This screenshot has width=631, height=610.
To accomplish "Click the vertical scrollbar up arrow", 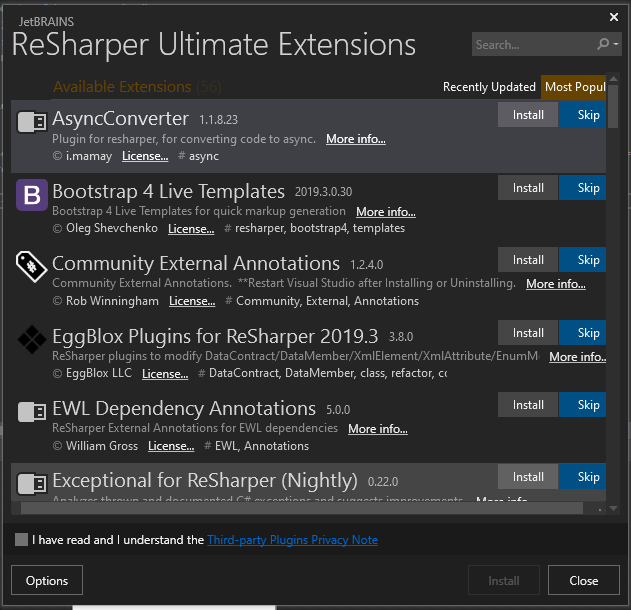I will pos(613,79).
